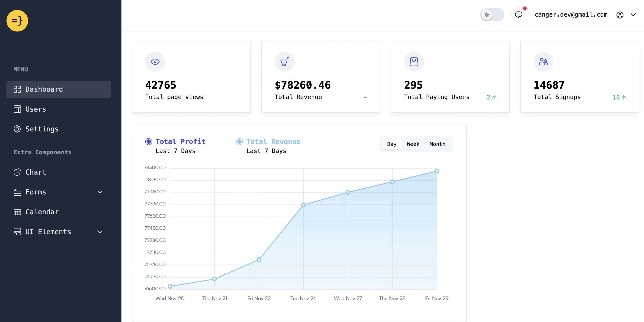Screen dimensions: 644x322
Task: Click the canger.dev email address
Action: [x=571, y=14]
